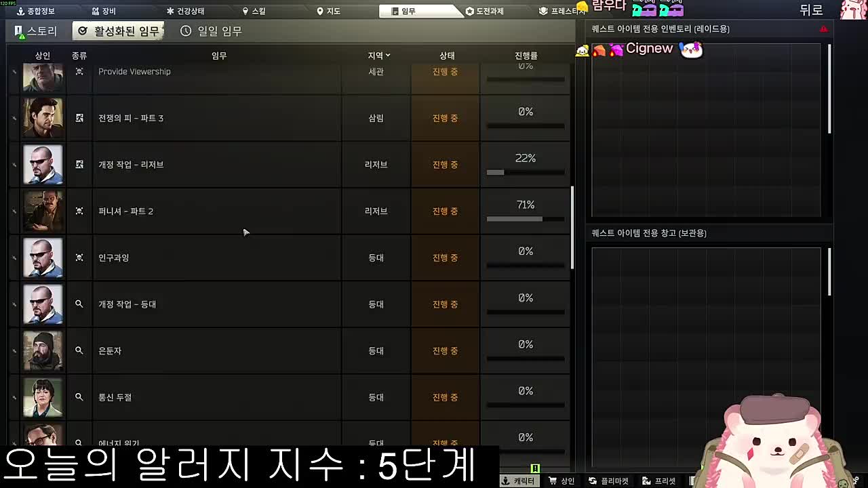Click the search icon for 은둔자

point(79,350)
